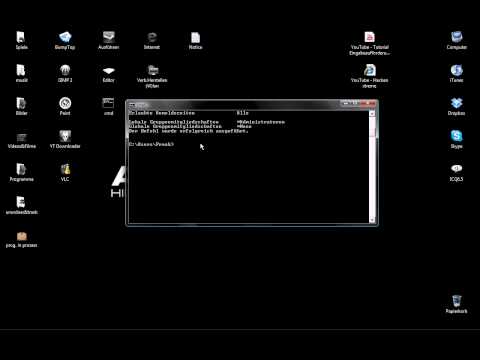Open the folder icon below Programme
The image size is (480, 360).
pyautogui.click(x=22, y=205)
